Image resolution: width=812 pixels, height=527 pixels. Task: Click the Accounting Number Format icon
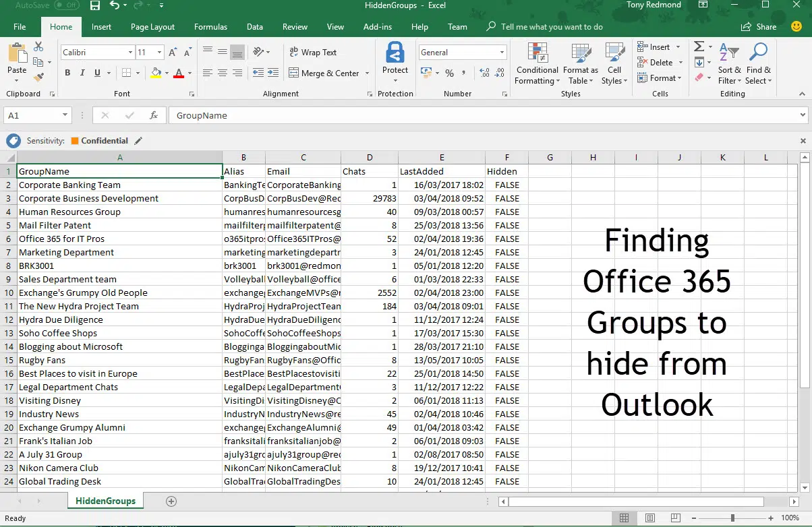click(428, 73)
